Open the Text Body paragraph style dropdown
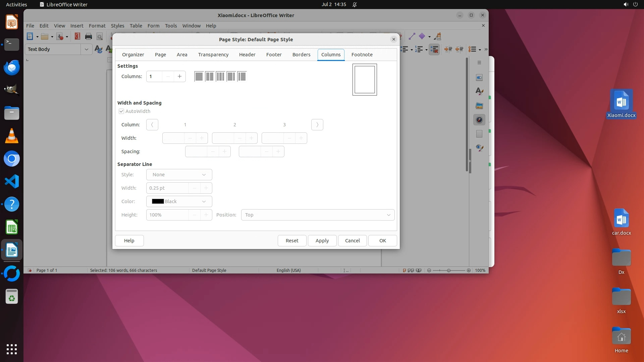This screenshot has width=644, height=362. pyautogui.click(x=86, y=49)
